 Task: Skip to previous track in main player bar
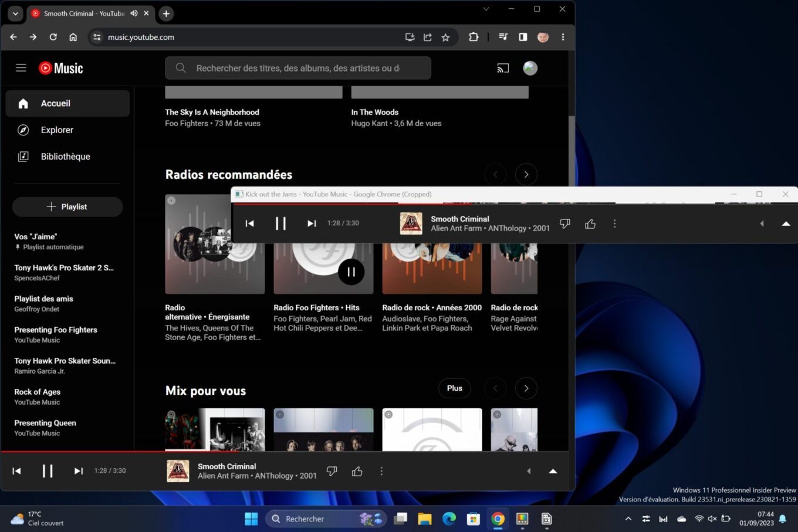coord(17,470)
